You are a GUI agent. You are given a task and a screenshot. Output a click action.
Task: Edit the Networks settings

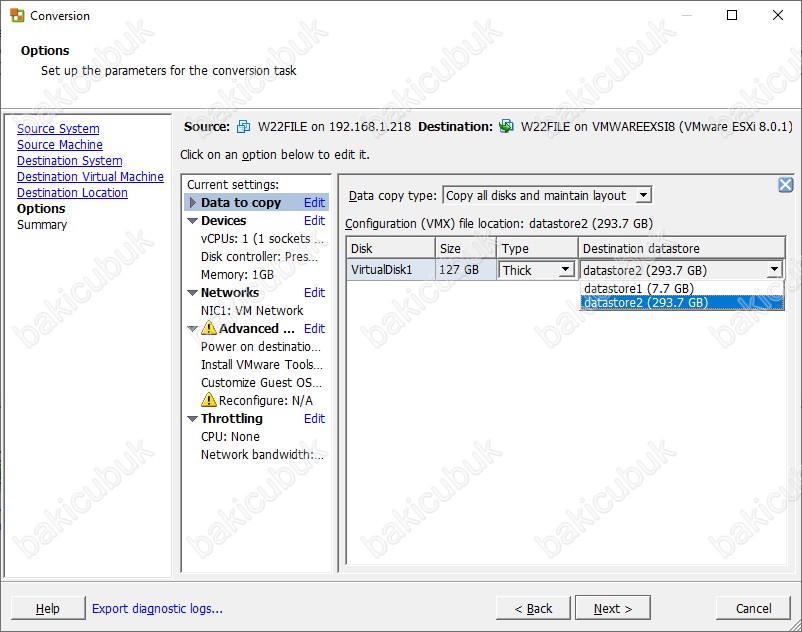coord(314,292)
